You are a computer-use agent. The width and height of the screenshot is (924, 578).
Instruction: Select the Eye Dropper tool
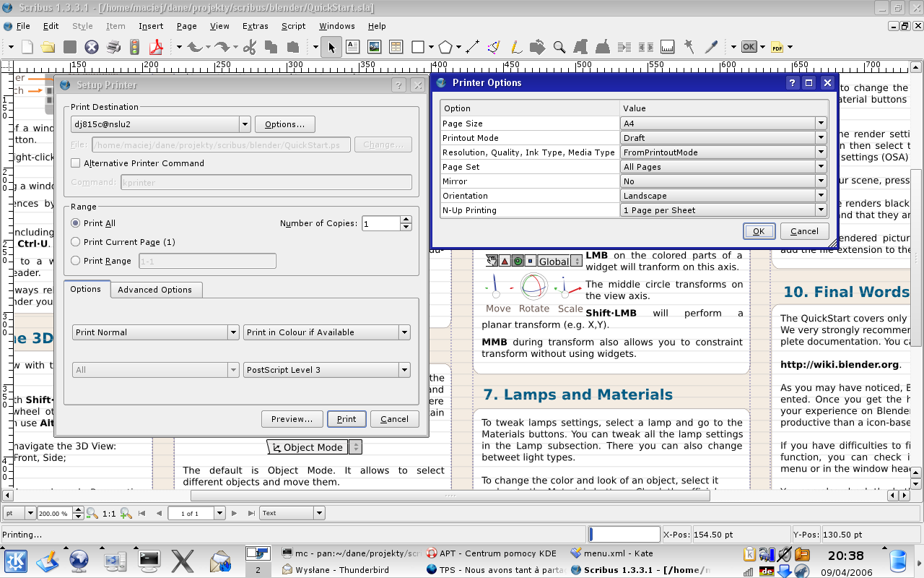pos(711,48)
